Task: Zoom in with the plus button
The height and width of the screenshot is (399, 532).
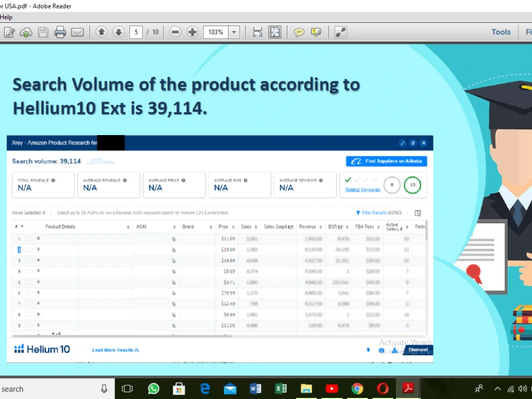Action: click(x=193, y=32)
